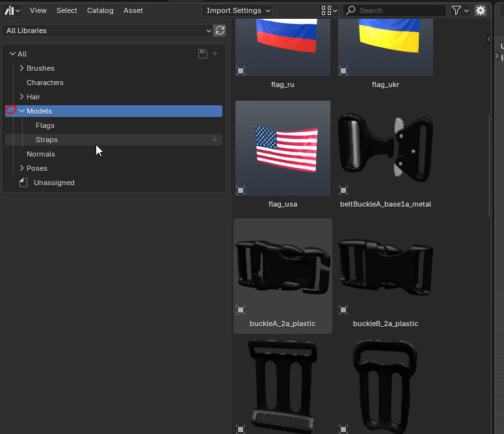Click object type icon on beltBuckleA_base1a_metal

[343, 190]
